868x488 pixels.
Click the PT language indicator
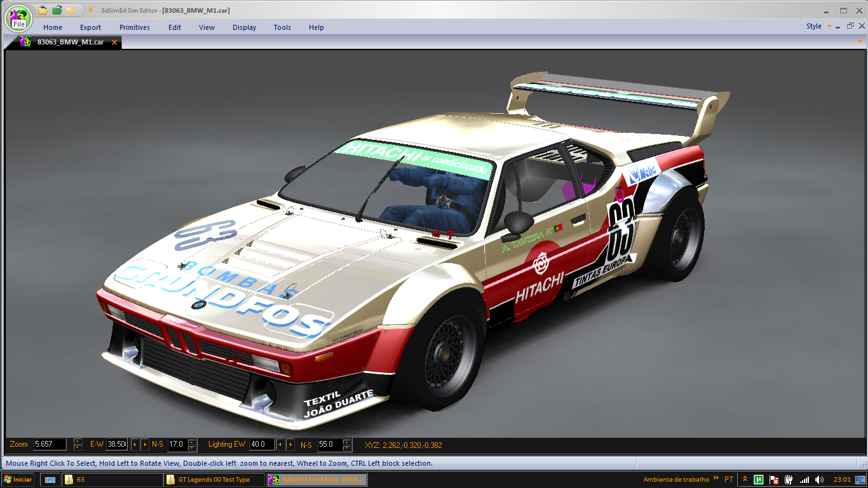click(729, 480)
